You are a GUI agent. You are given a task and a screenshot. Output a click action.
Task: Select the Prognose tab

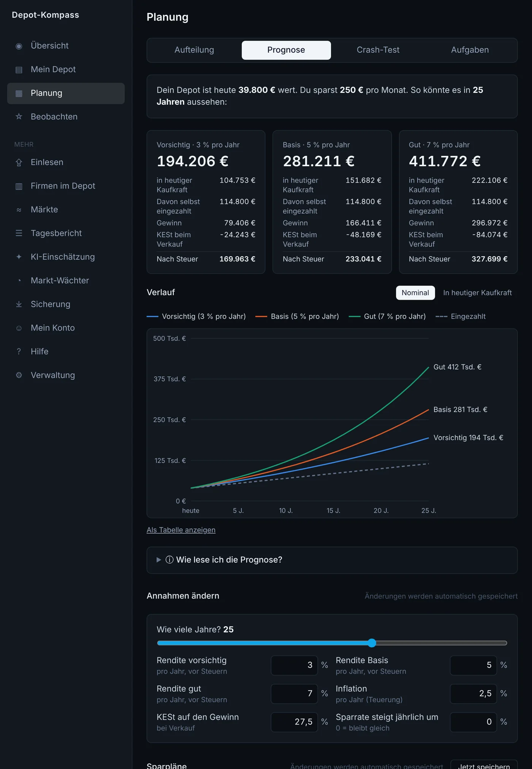(x=286, y=50)
